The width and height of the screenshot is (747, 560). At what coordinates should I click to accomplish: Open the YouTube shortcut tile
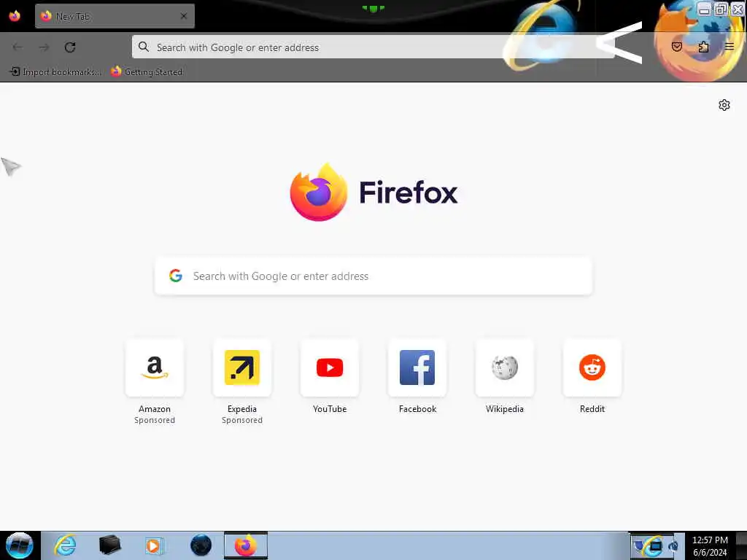point(330,367)
